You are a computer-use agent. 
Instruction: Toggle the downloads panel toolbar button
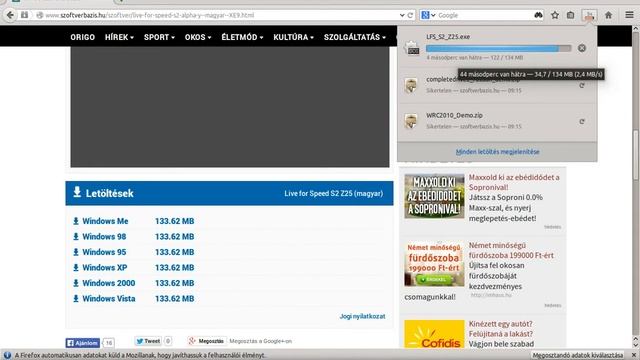(589, 16)
